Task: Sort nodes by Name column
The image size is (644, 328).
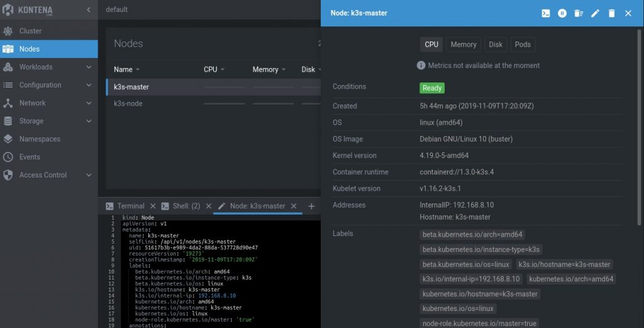Action: [127, 69]
